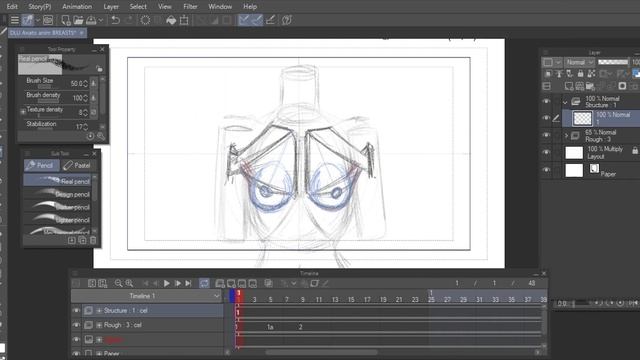Viewport: 640px width, 360px height.
Task: Click the sub tool detail wrench icon
Action: pos(100,136)
